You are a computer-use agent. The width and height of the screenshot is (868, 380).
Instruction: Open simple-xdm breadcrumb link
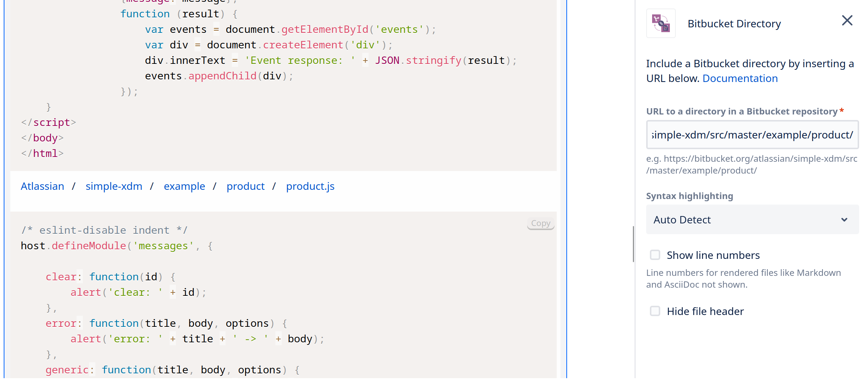coord(114,186)
